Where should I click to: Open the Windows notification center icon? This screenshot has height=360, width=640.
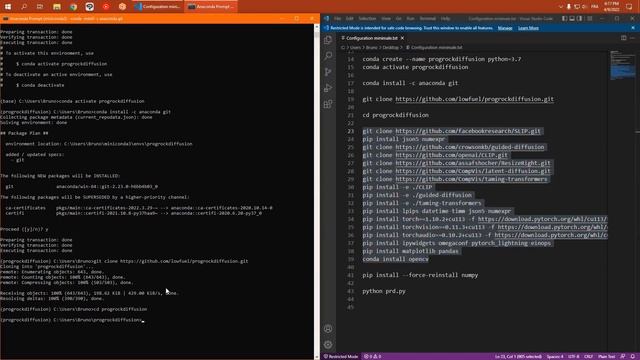coord(629,7)
